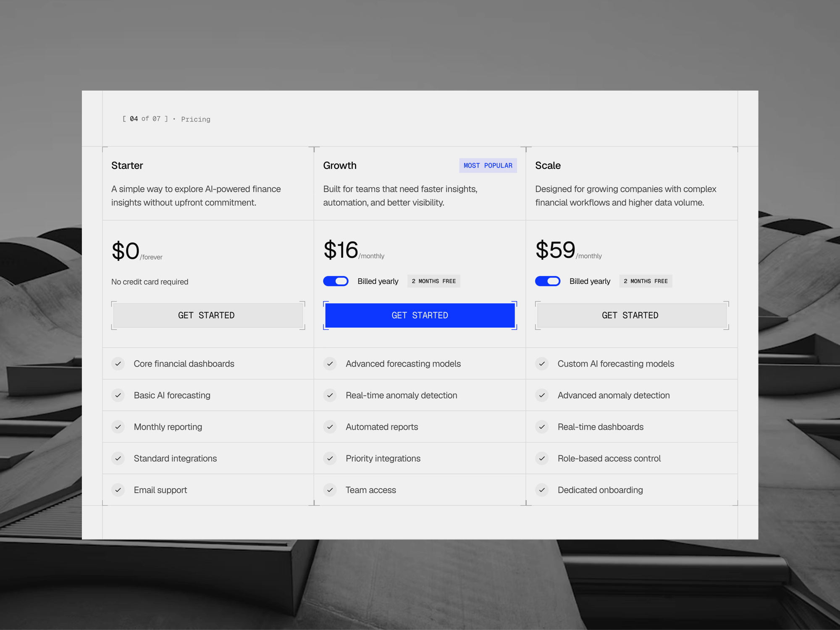The height and width of the screenshot is (630, 840).
Task: Toggle Billed yearly switch on Scale plan
Action: pyautogui.click(x=548, y=281)
